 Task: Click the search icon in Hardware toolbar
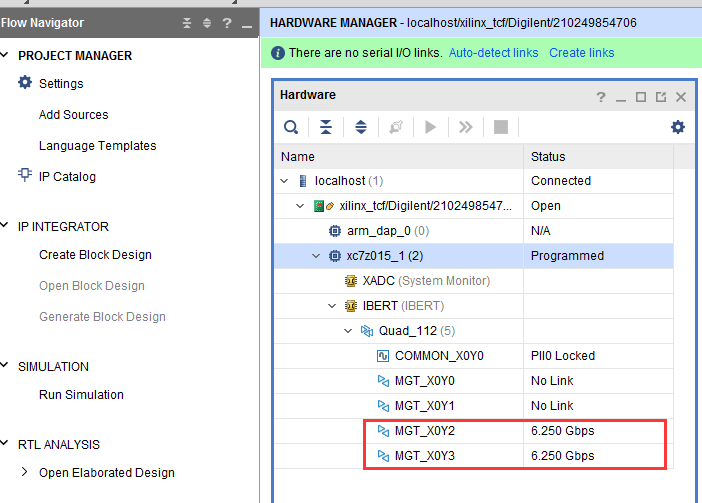[291, 128]
